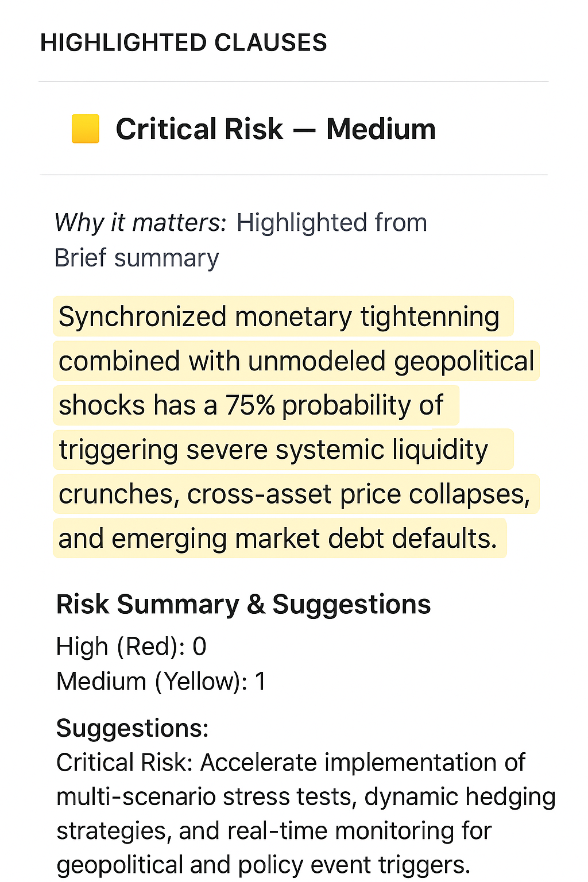
Task: Select the 'Medium (Yellow): 1' count
Action: tap(161, 682)
